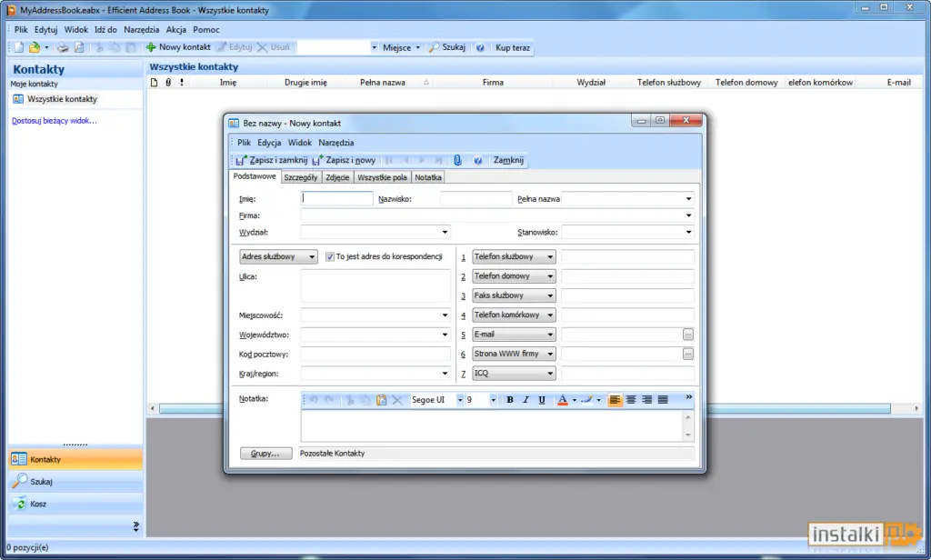This screenshot has height=560, width=931.
Task: Click the Grupy... button
Action: point(265,453)
